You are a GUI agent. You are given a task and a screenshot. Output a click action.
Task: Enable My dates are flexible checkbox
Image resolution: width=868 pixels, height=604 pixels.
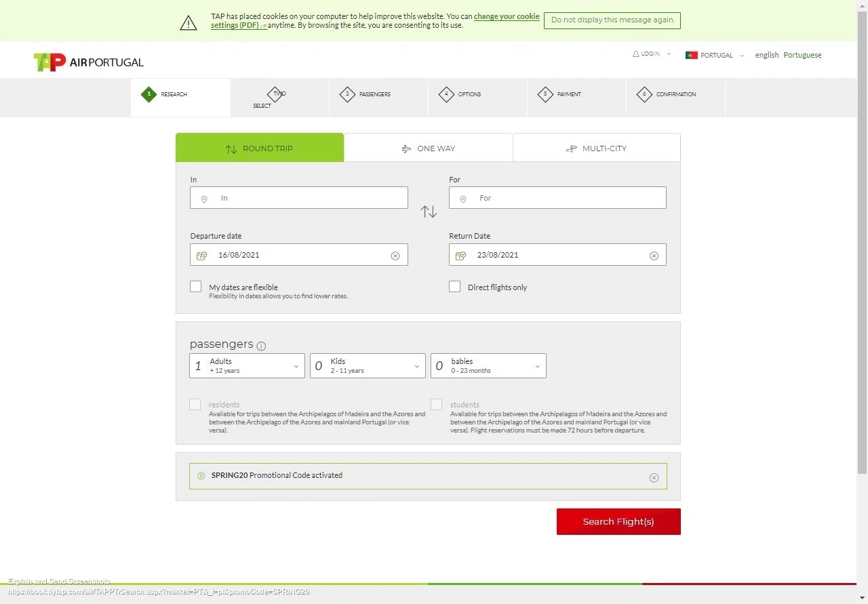click(196, 287)
